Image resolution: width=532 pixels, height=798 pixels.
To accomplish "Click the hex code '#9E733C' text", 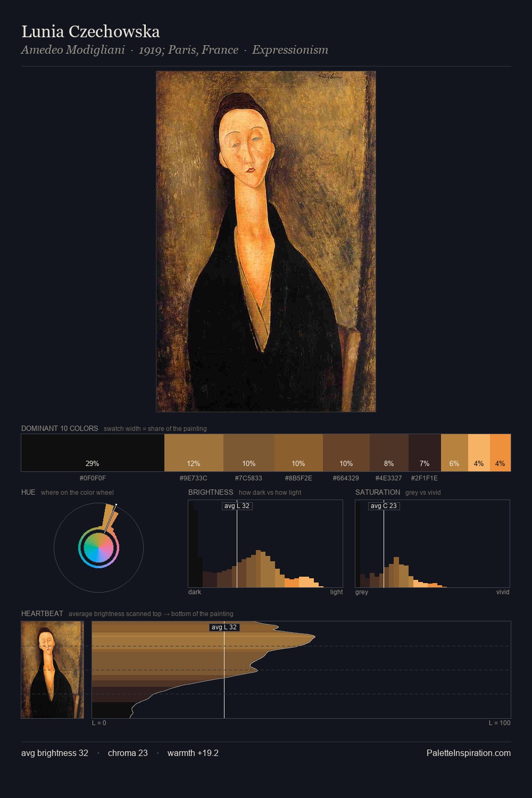I will (x=194, y=478).
